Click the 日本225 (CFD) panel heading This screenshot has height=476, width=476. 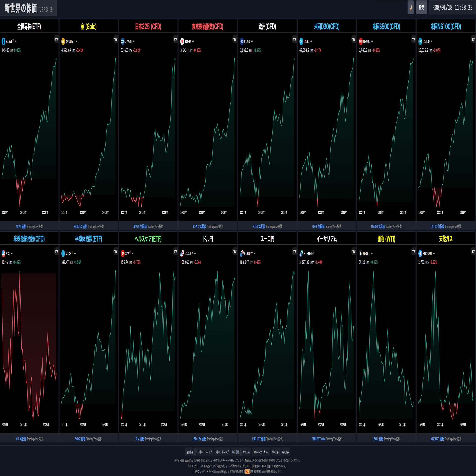click(x=148, y=27)
